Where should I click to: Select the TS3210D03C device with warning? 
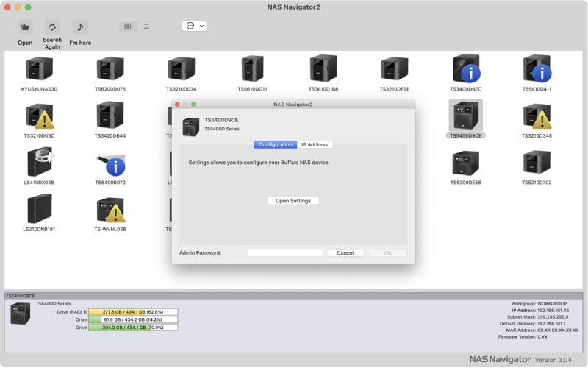pos(40,116)
